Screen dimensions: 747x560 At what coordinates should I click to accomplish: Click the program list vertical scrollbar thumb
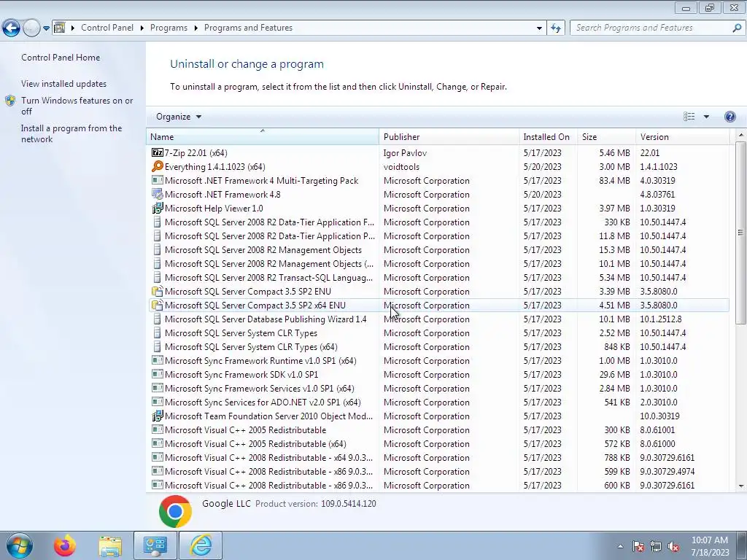pyautogui.click(x=740, y=233)
